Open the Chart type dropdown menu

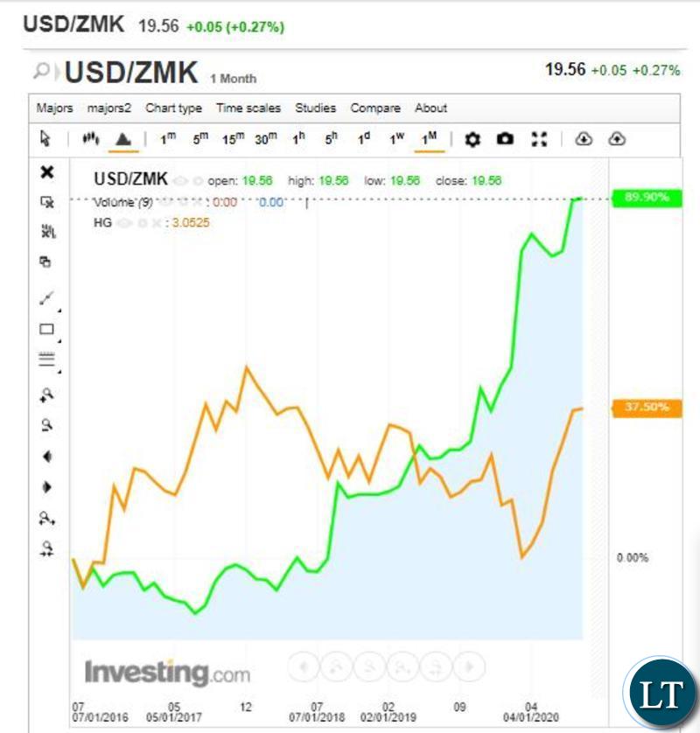pyautogui.click(x=173, y=108)
